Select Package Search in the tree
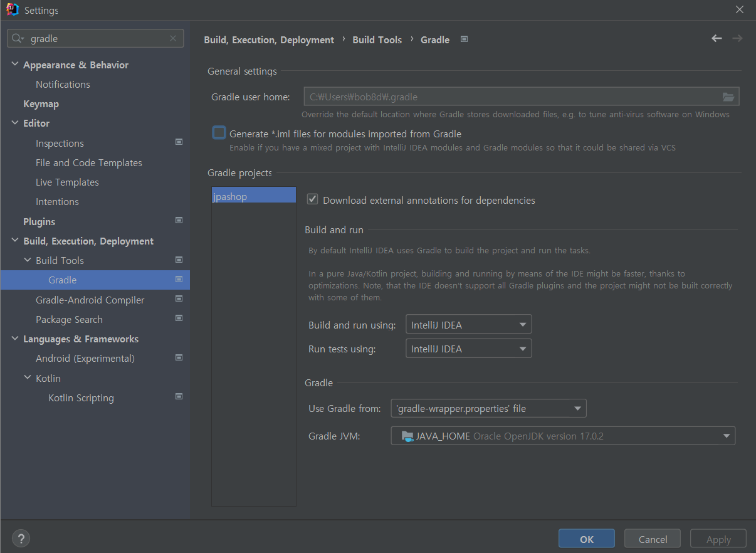This screenshot has height=553, width=756. click(x=69, y=319)
